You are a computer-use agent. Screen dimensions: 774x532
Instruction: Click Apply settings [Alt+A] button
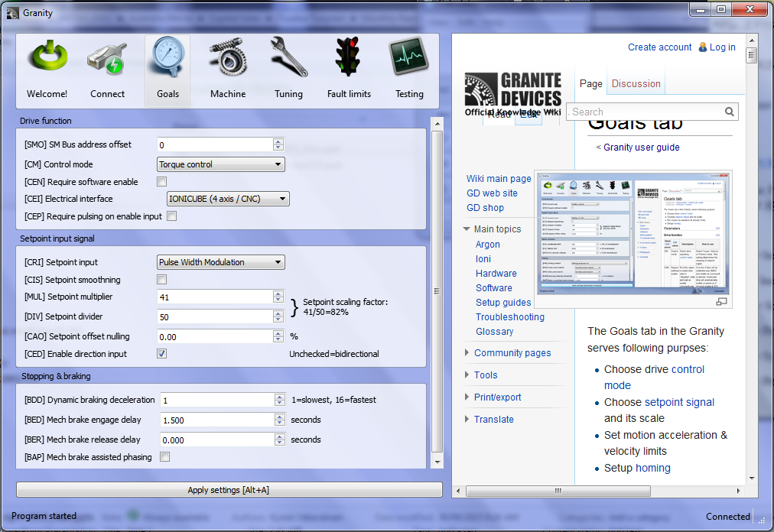pos(229,490)
